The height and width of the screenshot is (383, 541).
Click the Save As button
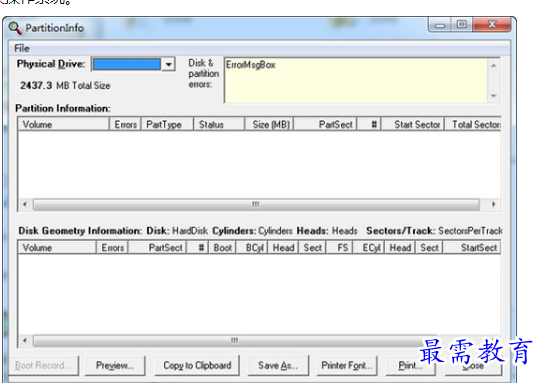(278, 365)
